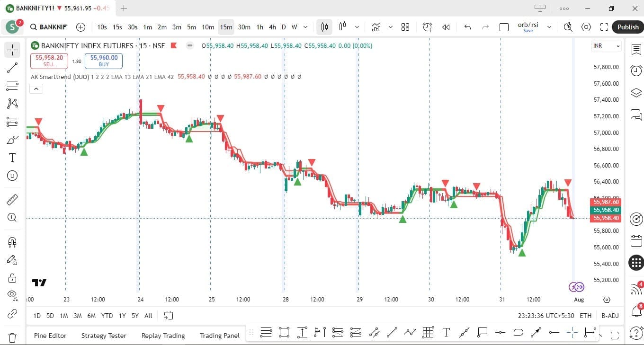Viewport: 644px width, 345px height.
Task: Toggle lock all drawing tools
Action: (x=12, y=278)
